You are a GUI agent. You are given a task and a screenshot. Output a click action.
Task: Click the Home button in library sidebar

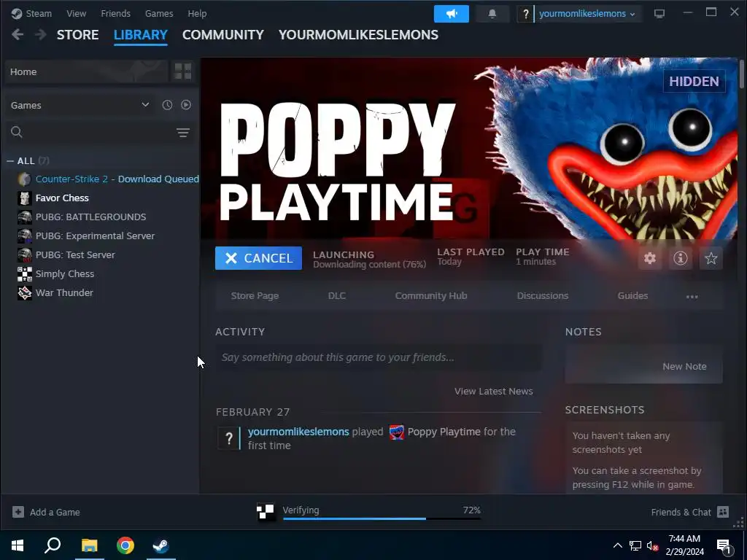click(x=86, y=71)
